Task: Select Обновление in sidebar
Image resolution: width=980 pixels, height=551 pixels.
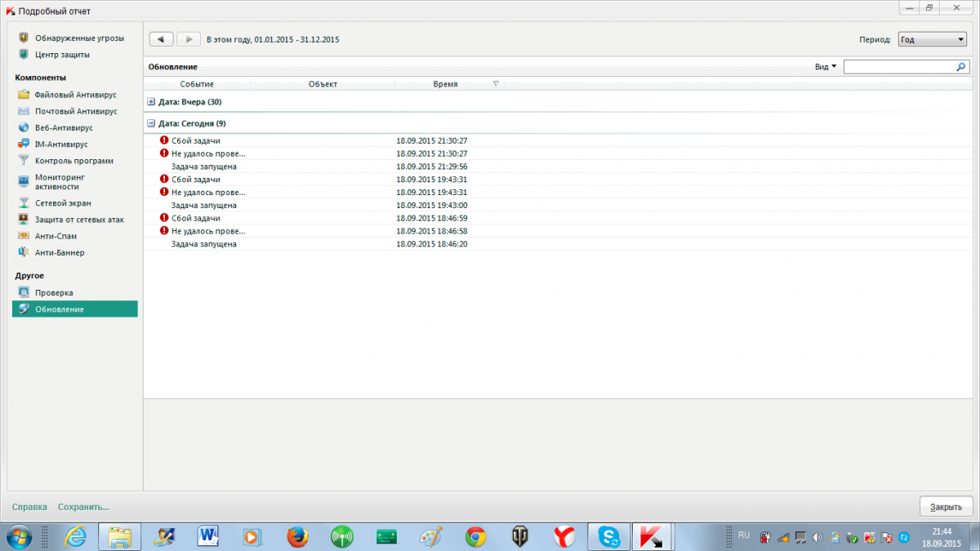Action: coord(75,309)
